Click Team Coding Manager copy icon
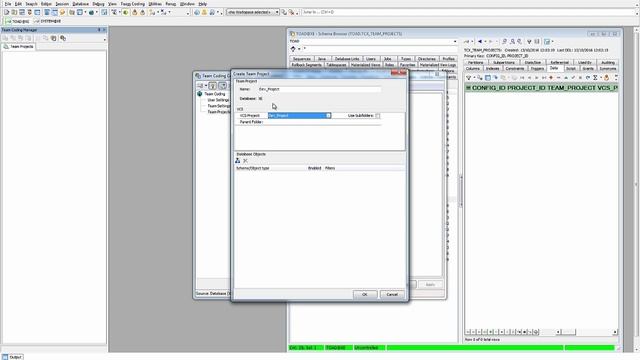 (x=53, y=38)
